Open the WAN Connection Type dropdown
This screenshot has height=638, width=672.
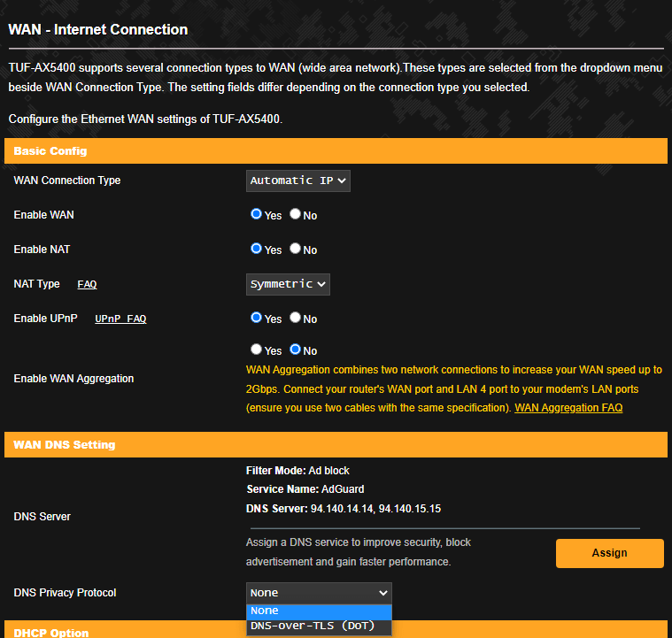coord(297,181)
